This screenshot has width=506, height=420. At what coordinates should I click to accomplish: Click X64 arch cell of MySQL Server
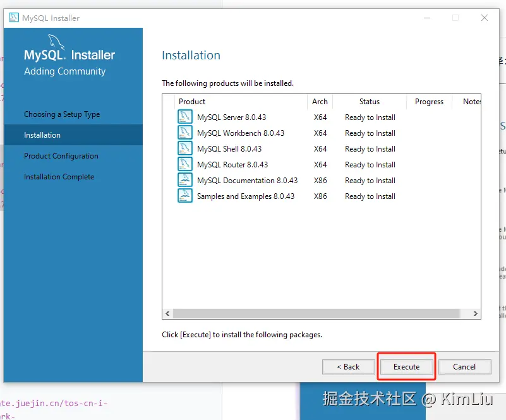click(320, 117)
